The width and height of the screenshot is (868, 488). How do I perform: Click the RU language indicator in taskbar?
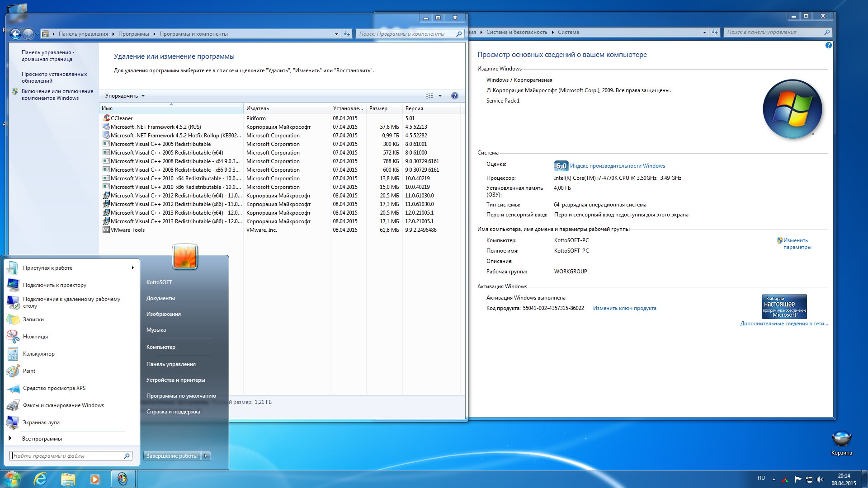[x=761, y=478]
